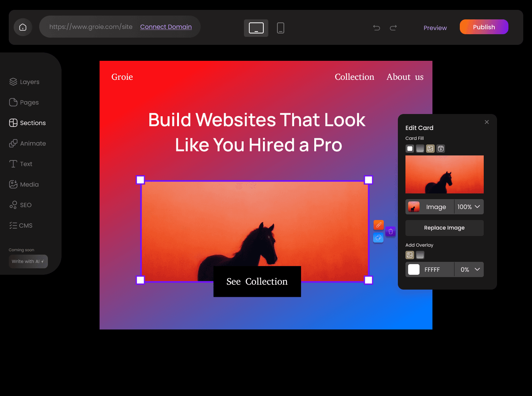532x396 pixels.
Task: Expand the overlay 0% opacity dropdown
Action: point(469,269)
